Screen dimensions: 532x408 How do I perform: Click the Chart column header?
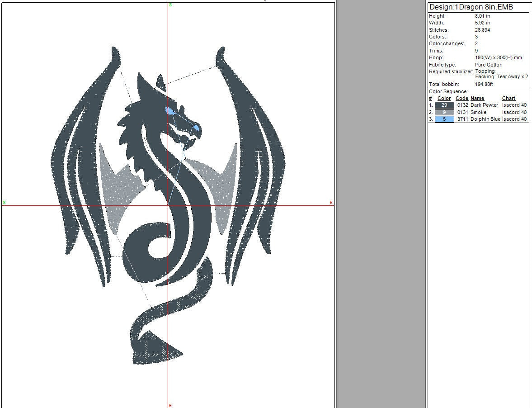508,98
